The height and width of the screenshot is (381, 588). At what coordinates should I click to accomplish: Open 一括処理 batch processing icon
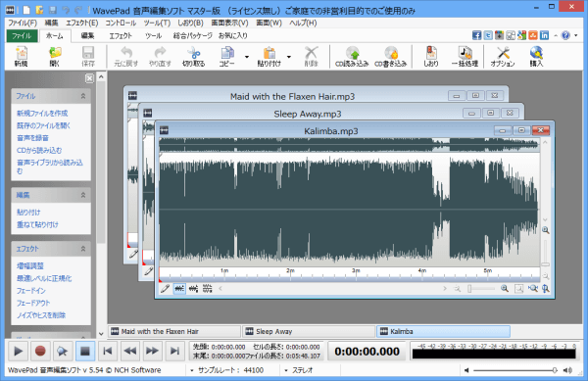pos(465,57)
